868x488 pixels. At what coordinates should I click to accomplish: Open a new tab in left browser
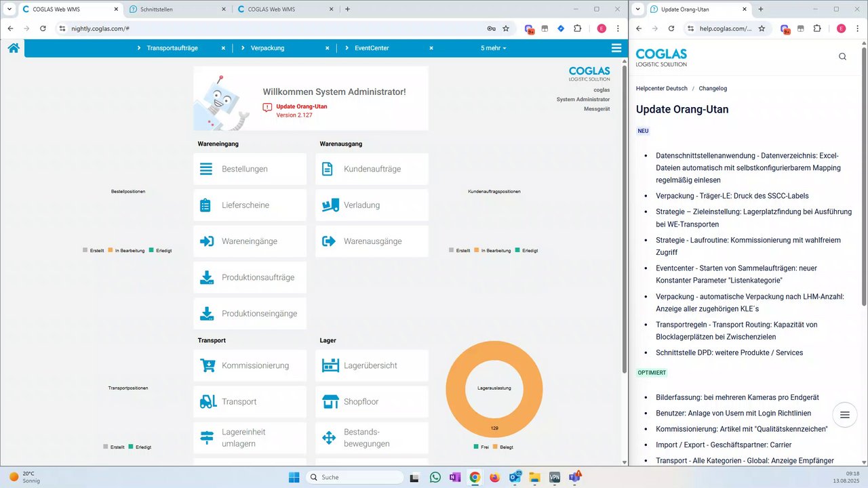[x=348, y=9]
